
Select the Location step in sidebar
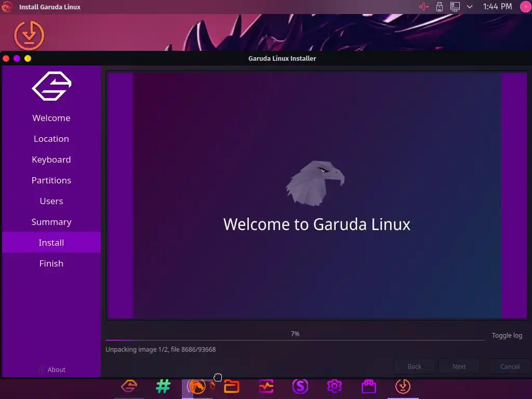point(51,139)
